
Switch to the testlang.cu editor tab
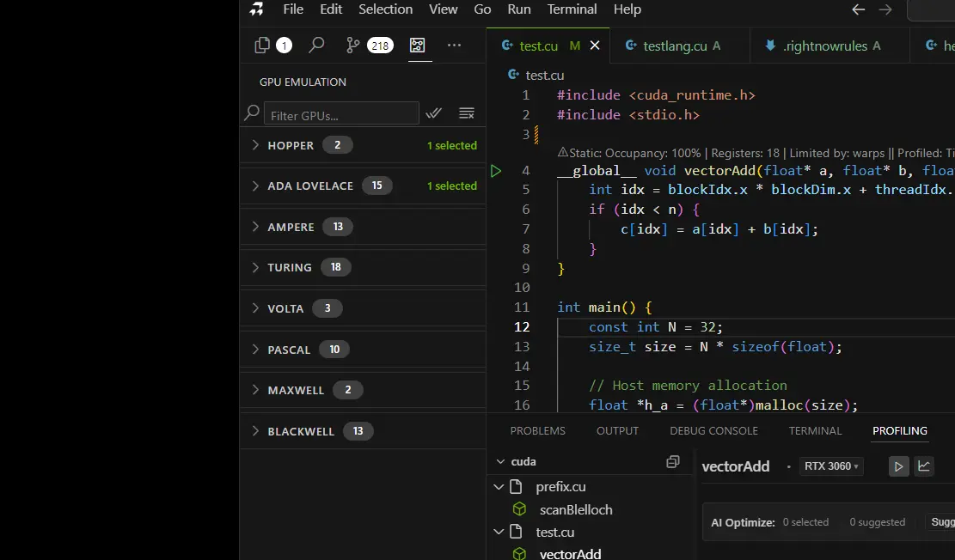pos(674,46)
